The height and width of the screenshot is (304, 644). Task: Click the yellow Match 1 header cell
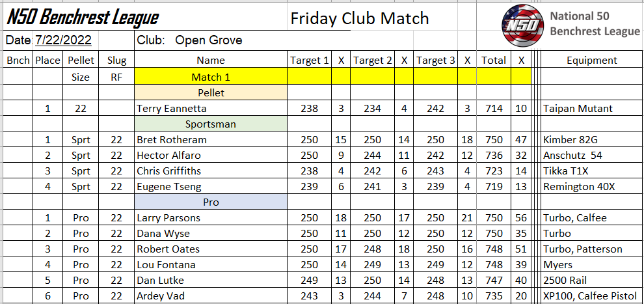[x=211, y=77]
